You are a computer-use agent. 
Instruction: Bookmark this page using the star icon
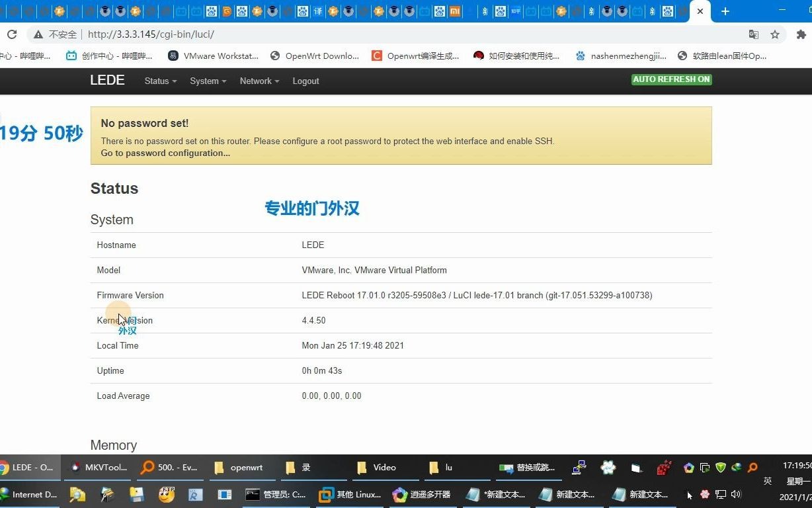pyautogui.click(x=775, y=34)
